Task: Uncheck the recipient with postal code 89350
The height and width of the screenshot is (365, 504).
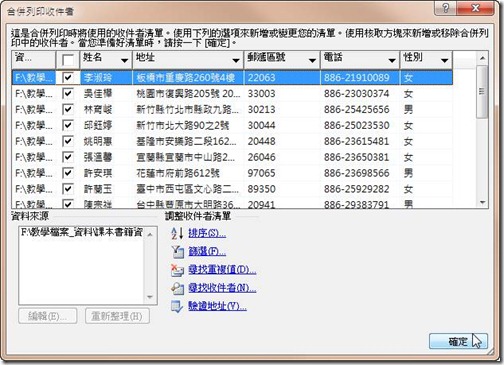Action: coord(68,189)
